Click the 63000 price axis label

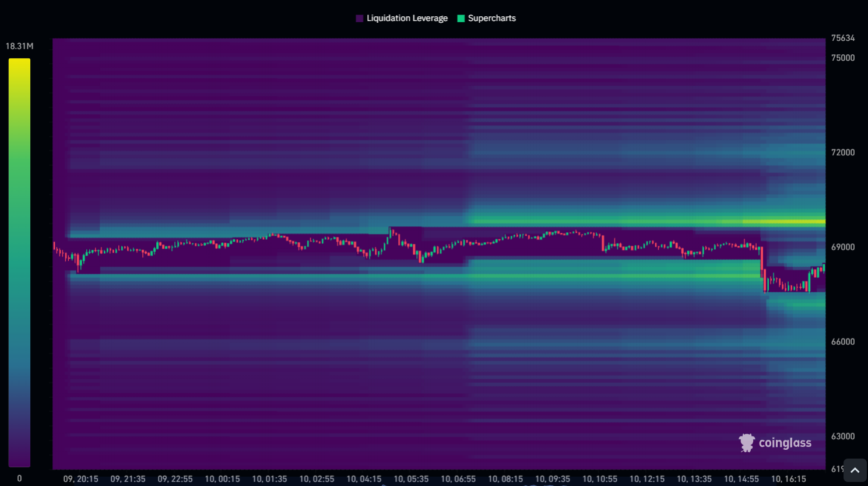point(843,436)
